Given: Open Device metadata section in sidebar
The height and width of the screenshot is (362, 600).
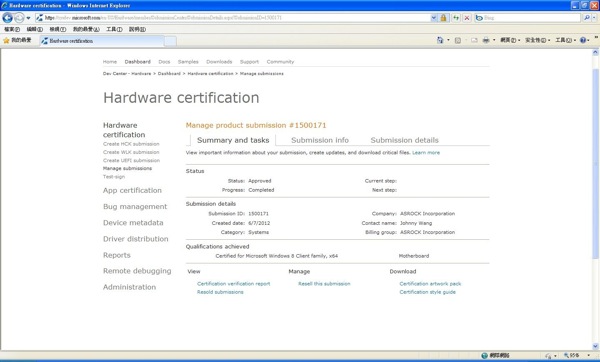Looking at the screenshot, I should pos(133,222).
